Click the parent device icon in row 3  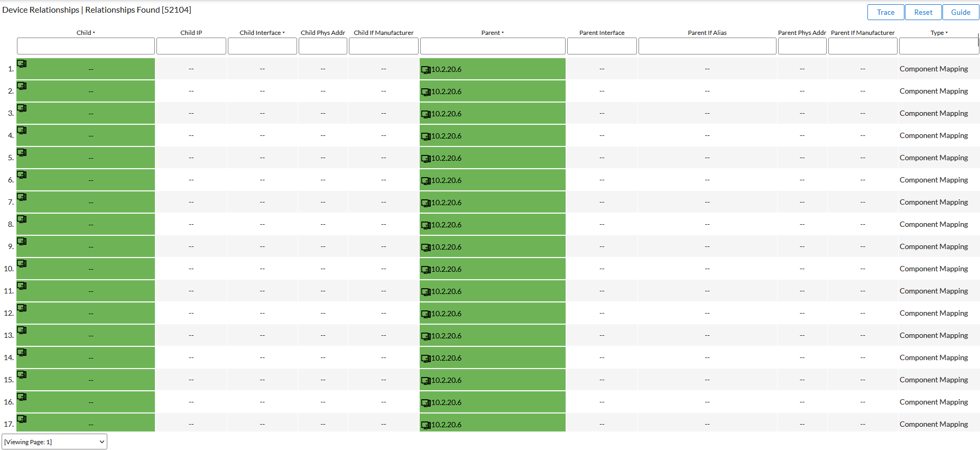click(426, 114)
